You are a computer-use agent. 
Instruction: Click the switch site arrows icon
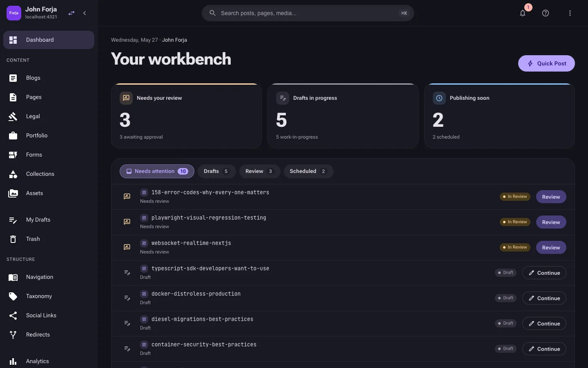click(71, 13)
